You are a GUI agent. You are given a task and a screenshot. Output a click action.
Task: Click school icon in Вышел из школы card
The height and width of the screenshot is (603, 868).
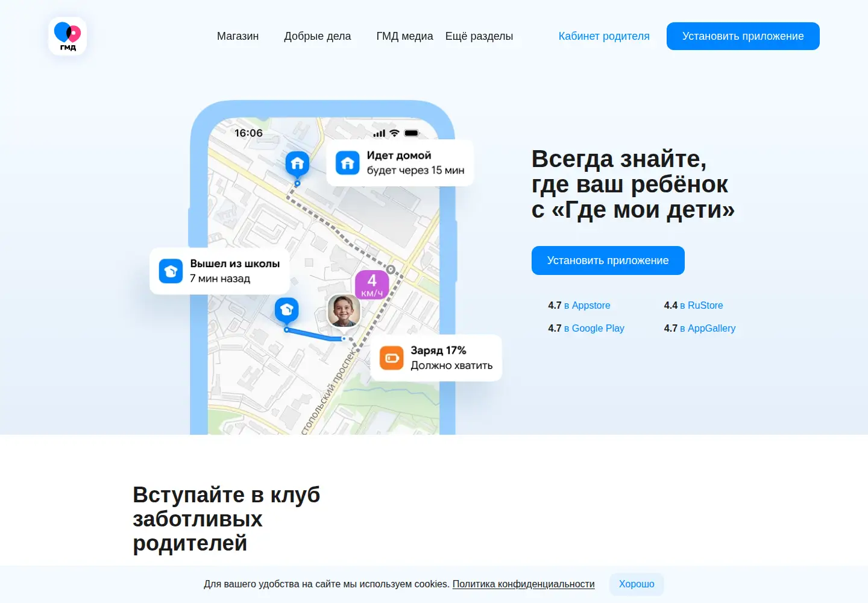[x=171, y=271]
